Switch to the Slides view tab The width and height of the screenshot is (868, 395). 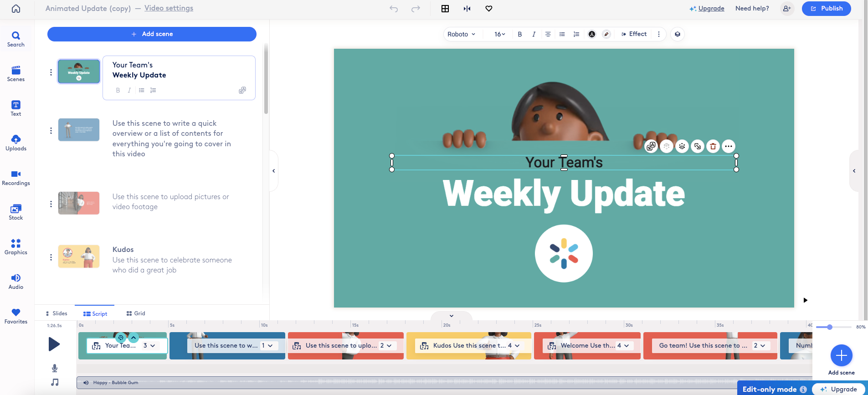point(56,313)
